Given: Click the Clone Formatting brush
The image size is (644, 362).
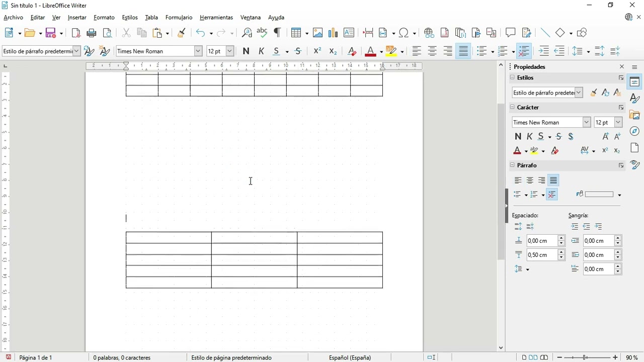Looking at the screenshot, I should [182, 33].
